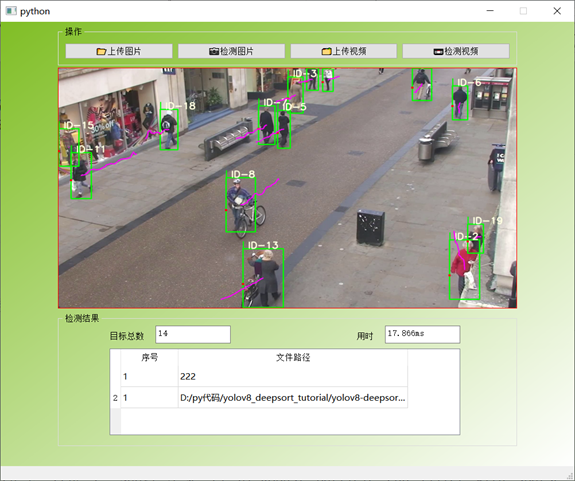
Task: Click the video icon on 检测视频 button
Action: pyautogui.click(x=438, y=52)
